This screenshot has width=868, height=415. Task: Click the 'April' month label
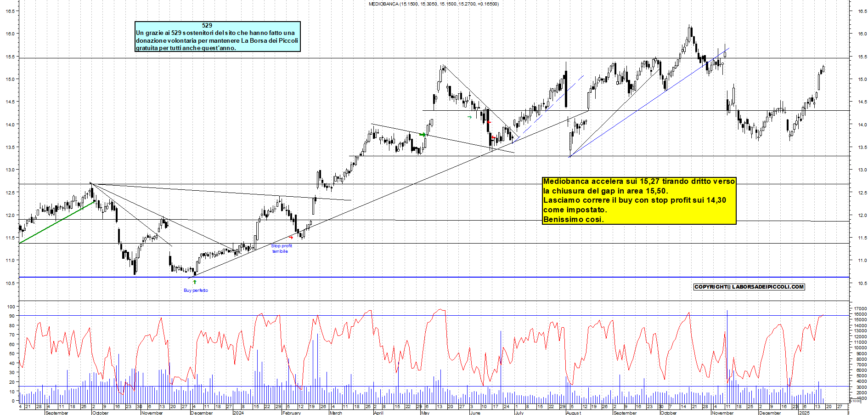[378, 413]
